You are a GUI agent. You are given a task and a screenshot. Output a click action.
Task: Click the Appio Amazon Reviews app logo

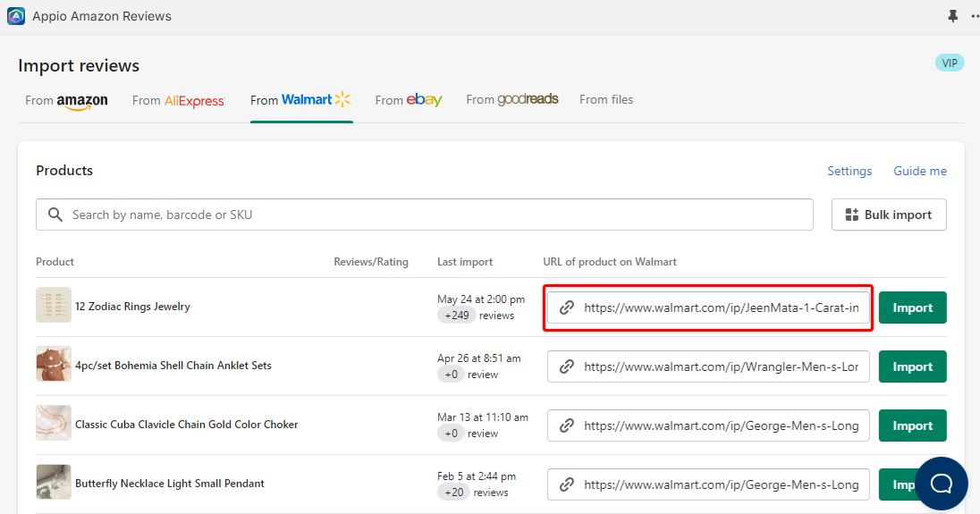16,16
